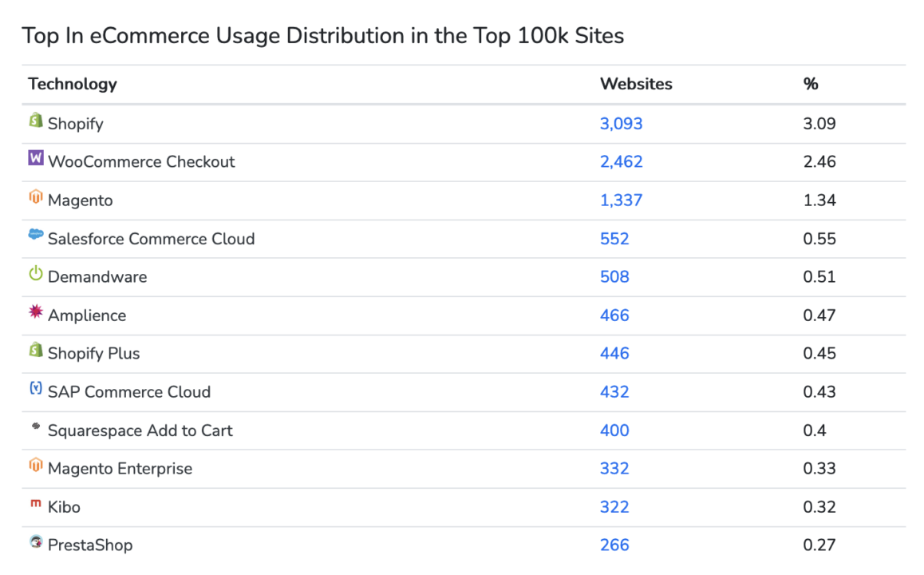Click the Magento Enterprise logo icon
This screenshot has width=924, height=575.
[x=36, y=465]
